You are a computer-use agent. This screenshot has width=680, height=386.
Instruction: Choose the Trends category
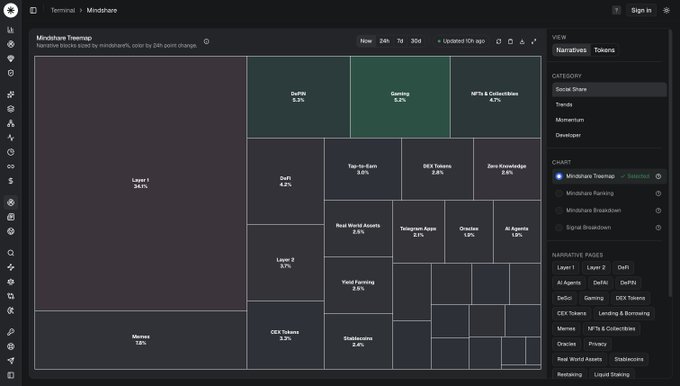pos(609,105)
